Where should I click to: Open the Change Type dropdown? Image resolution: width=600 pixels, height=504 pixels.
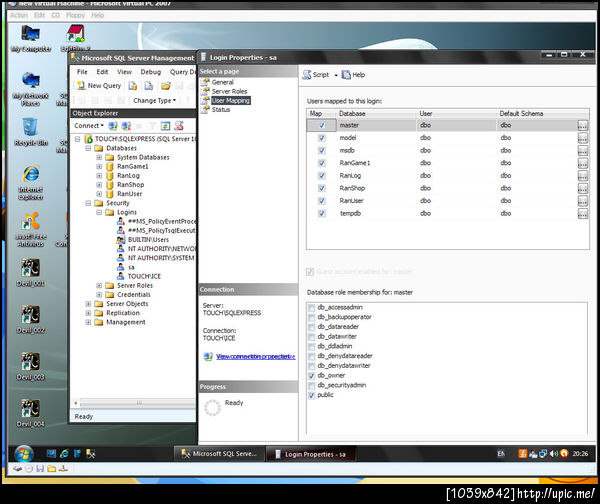(154, 101)
